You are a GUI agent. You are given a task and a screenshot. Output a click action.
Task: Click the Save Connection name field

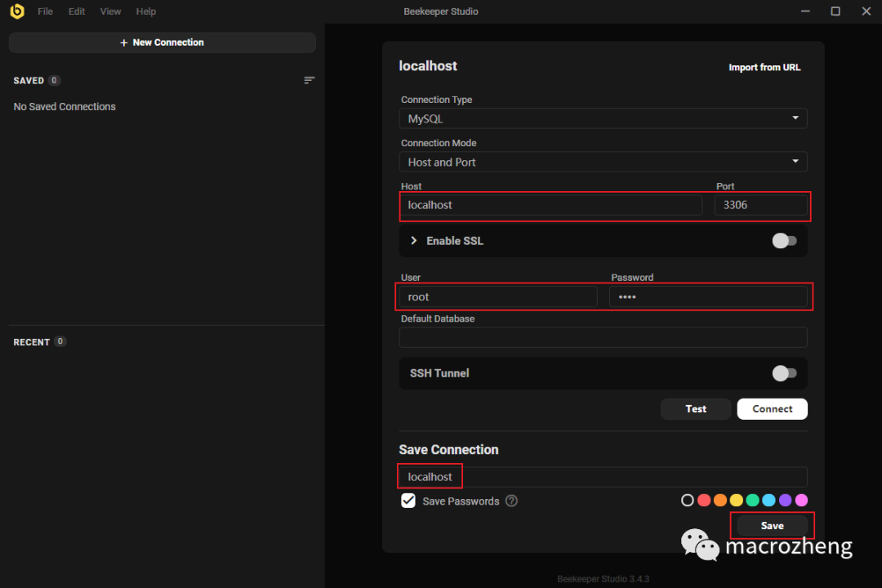603,477
